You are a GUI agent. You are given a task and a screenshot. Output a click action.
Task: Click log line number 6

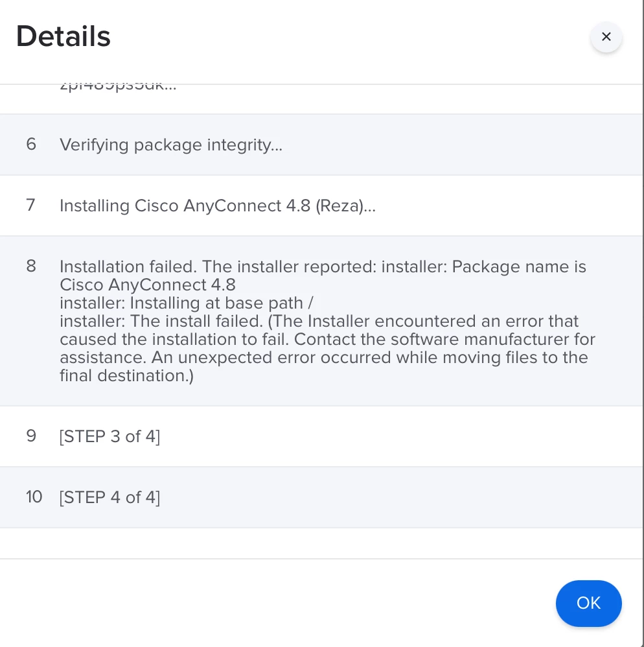pos(31,145)
